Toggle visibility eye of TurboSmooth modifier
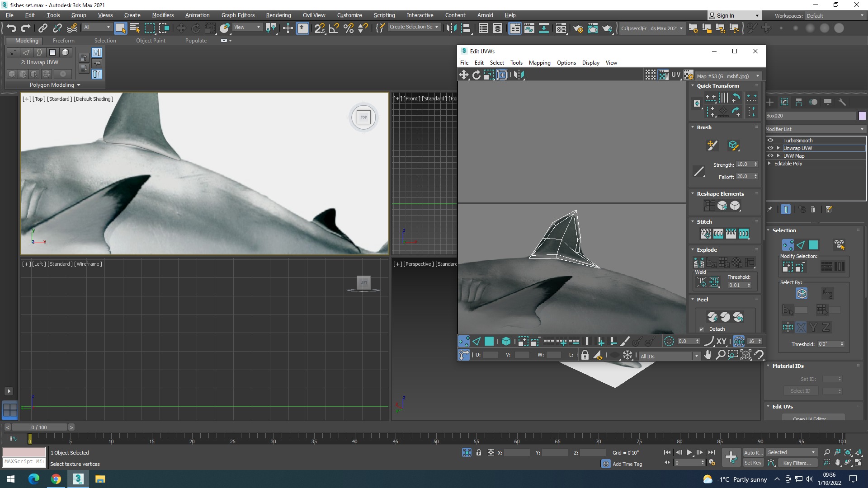Viewport: 868px width, 488px height. click(x=770, y=140)
